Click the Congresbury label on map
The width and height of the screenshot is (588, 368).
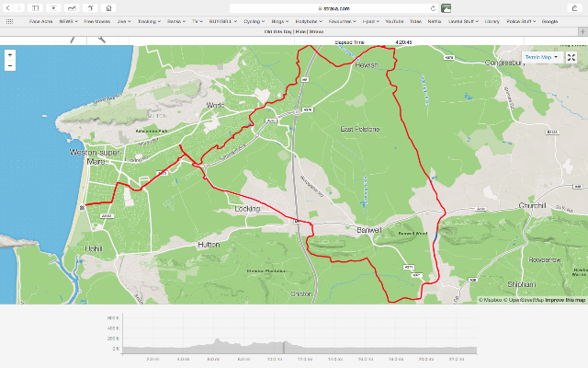(x=503, y=63)
